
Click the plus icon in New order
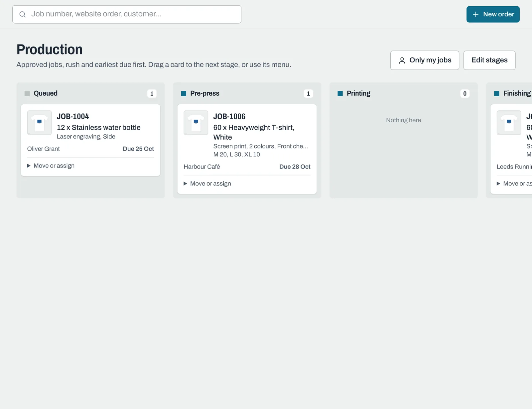pos(476,14)
